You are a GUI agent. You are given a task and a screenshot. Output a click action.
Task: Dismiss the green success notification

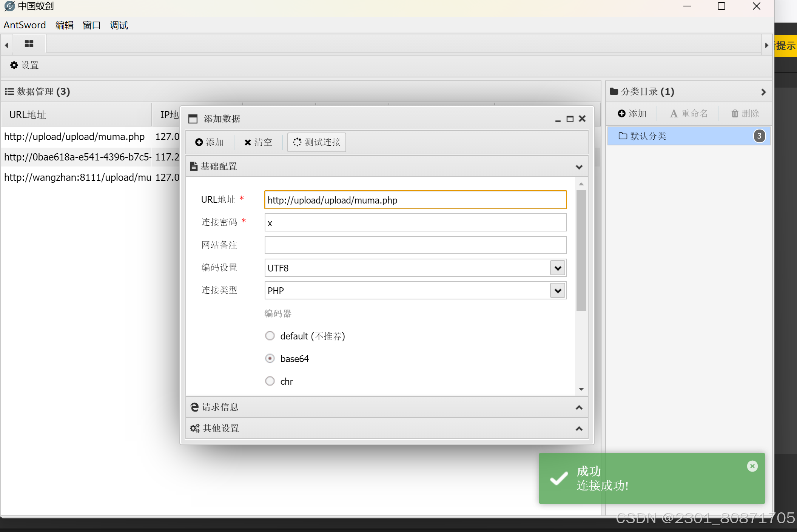[752, 466]
